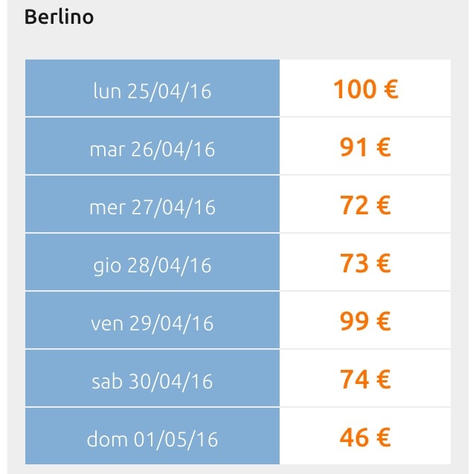Click the euro symbol after 100
Viewport: 476px width, 474px height.
click(390, 89)
